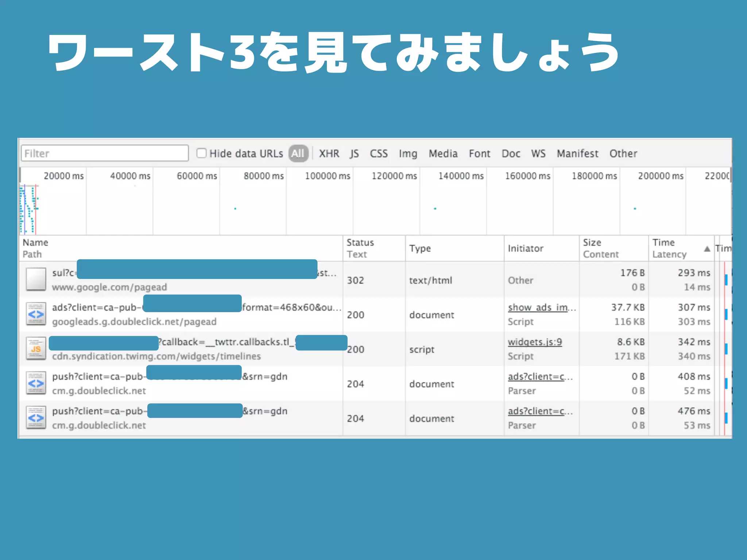The width and height of the screenshot is (747, 560).
Task: Click the 342 ms time value
Action: pos(694,342)
